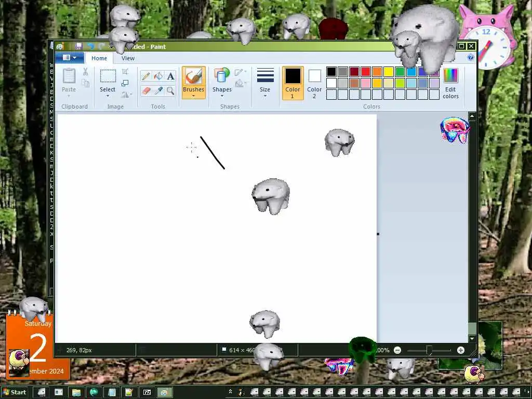Click the rectangular Select tool icon
The width and height of the screenshot is (532, 399).
(x=108, y=76)
